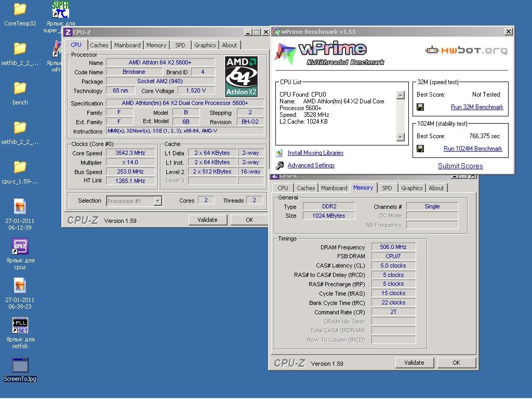Open Graphics tab in CPU-Z CPU window

tap(205, 45)
